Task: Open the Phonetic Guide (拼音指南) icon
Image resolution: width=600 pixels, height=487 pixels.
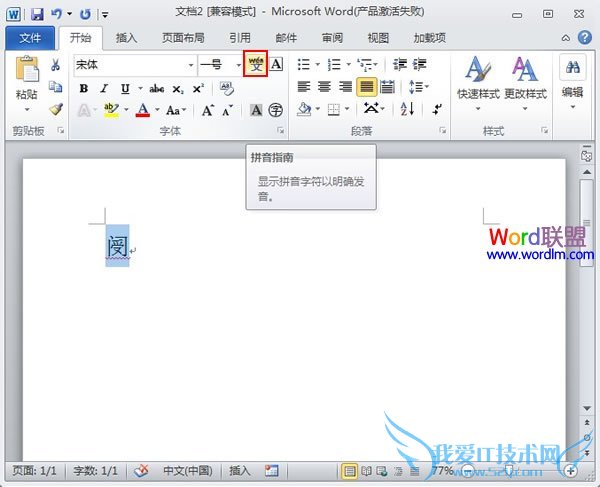Action: click(x=256, y=64)
